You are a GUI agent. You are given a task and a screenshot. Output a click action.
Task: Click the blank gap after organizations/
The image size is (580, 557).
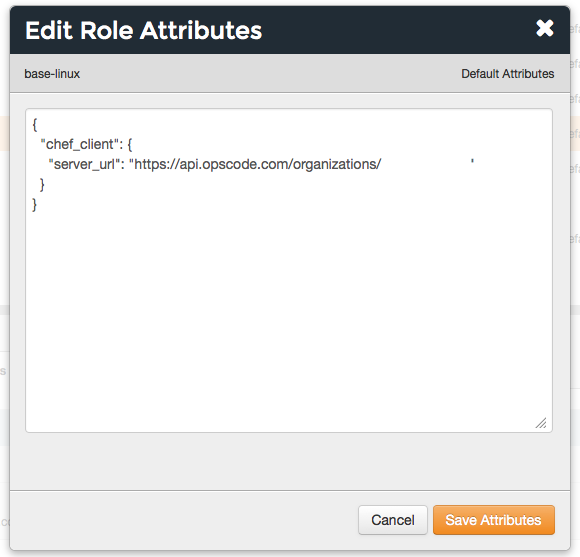tap(425, 164)
